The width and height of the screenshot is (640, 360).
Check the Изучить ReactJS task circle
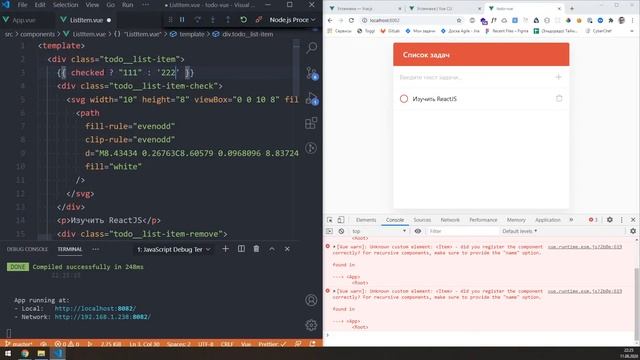point(404,99)
